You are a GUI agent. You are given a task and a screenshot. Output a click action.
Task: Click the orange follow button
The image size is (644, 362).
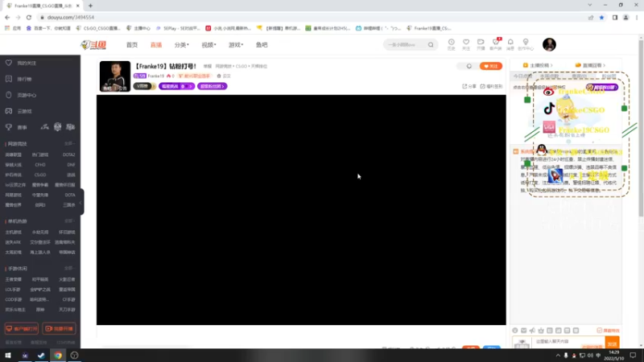[x=491, y=66]
